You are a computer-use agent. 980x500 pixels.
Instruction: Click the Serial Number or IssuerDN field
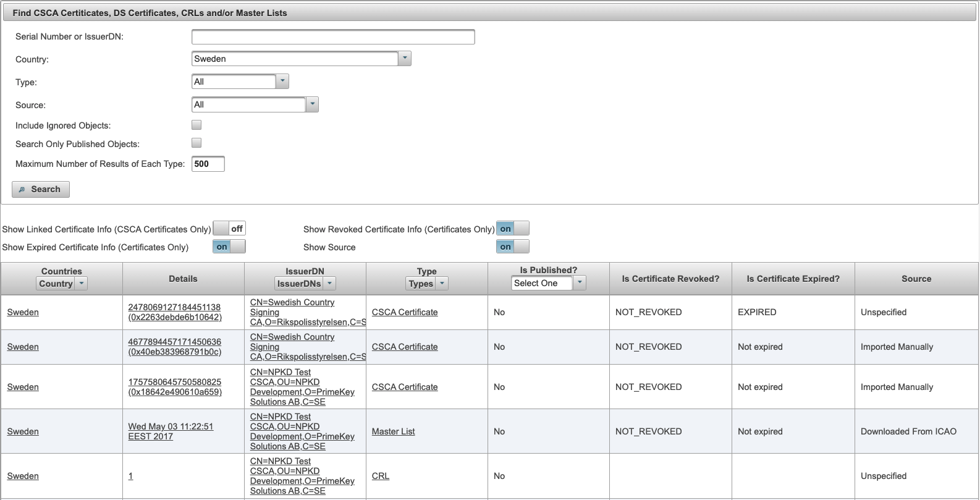333,37
